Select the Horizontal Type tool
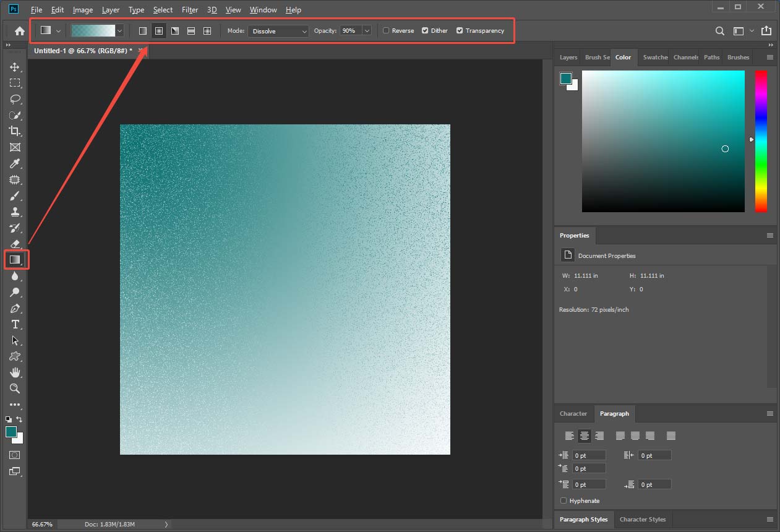This screenshot has height=532, width=780. tap(15, 324)
